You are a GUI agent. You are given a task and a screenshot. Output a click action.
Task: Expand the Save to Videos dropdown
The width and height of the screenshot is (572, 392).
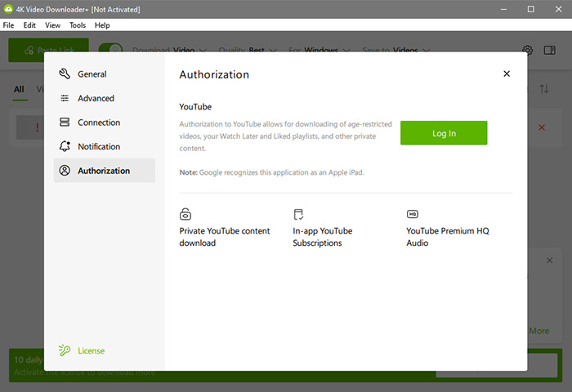(396, 50)
